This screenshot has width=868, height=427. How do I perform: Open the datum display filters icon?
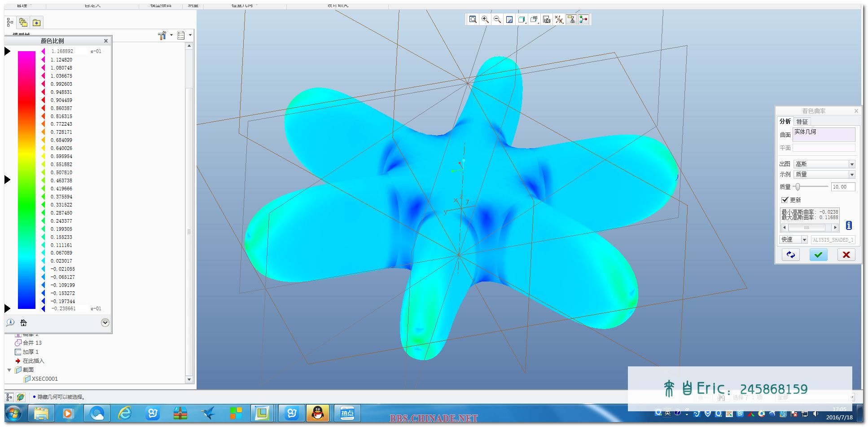point(559,19)
